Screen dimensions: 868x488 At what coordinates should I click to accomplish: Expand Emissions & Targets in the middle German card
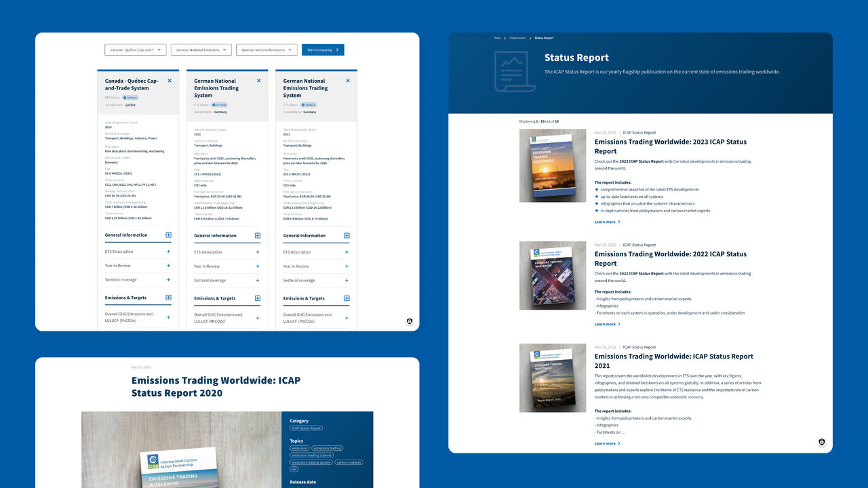click(x=258, y=298)
